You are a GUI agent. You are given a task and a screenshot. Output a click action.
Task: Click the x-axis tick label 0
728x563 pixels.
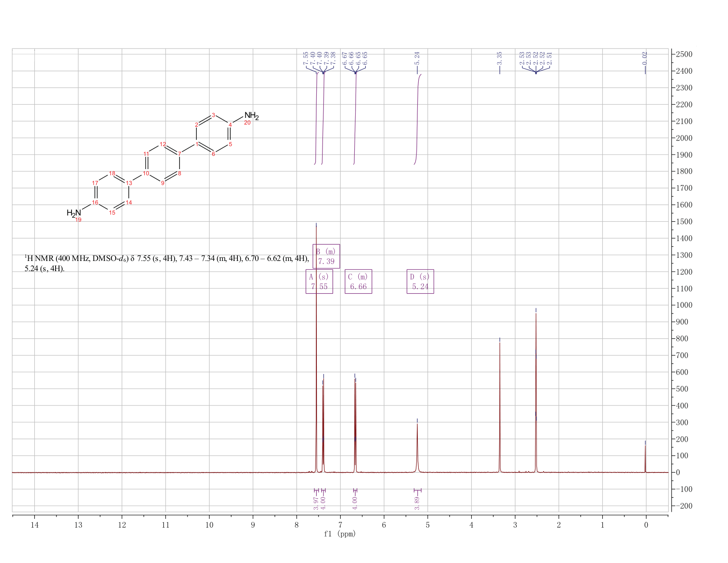(x=646, y=525)
